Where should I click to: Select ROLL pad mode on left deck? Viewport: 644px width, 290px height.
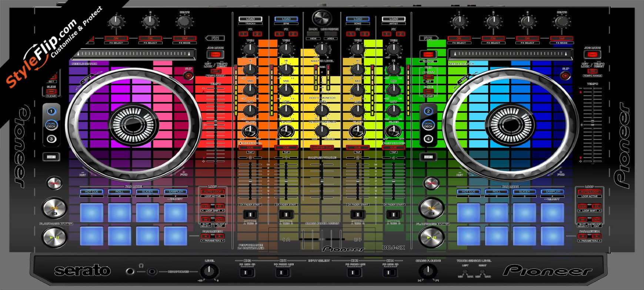(x=120, y=192)
